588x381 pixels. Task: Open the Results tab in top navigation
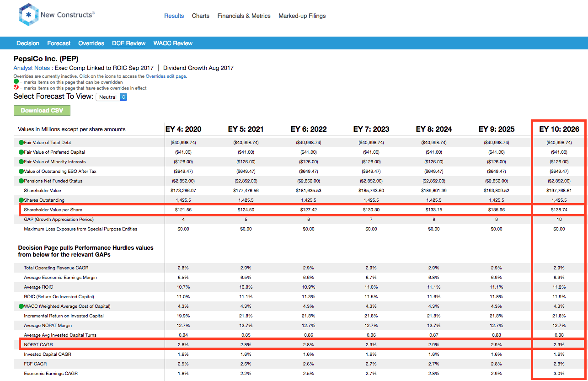(174, 16)
